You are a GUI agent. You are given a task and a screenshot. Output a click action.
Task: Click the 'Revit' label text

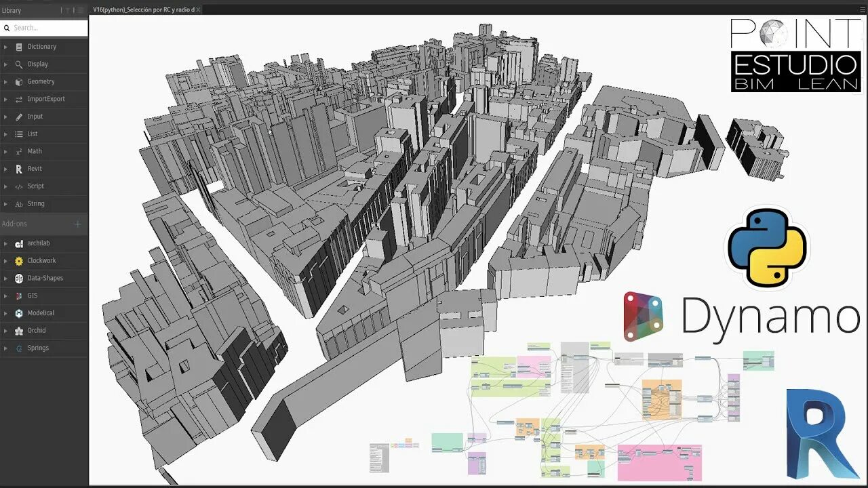(x=35, y=169)
